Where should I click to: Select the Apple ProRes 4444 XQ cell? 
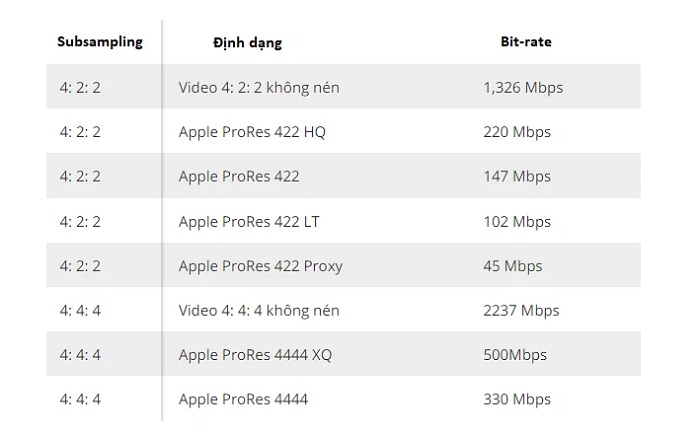point(255,355)
